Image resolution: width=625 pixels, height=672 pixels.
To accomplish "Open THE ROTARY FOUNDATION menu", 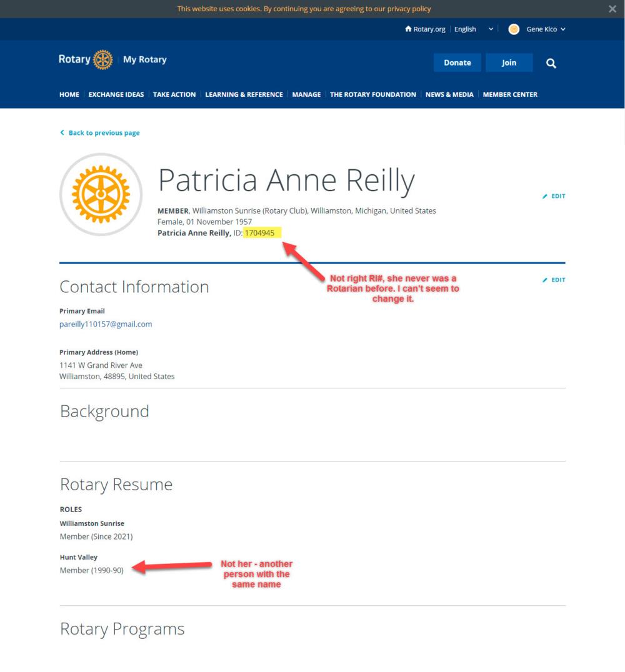I will 372,94.
